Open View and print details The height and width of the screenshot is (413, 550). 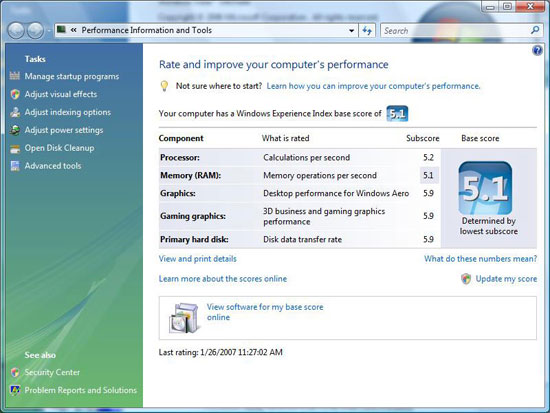(197, 259)
